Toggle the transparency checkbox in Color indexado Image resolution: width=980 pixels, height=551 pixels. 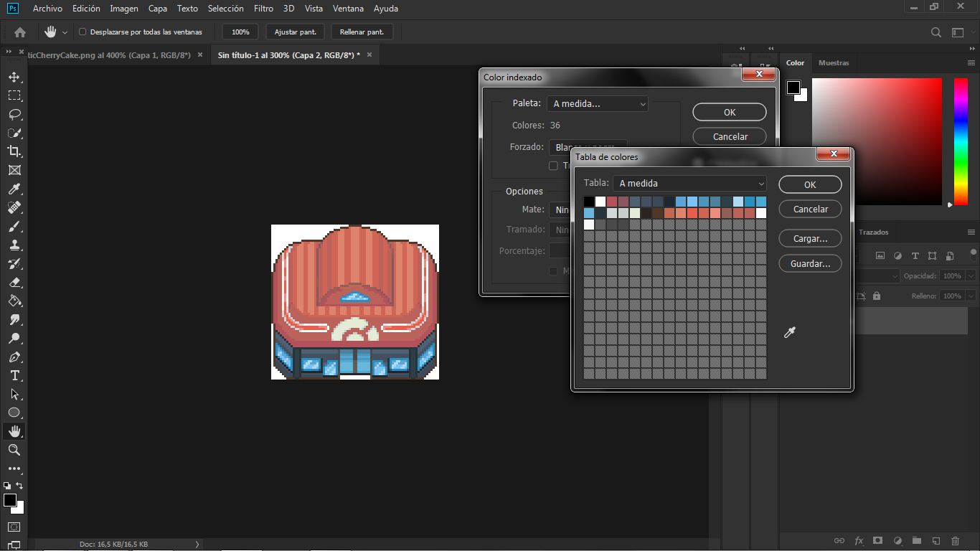click(553, 166)
